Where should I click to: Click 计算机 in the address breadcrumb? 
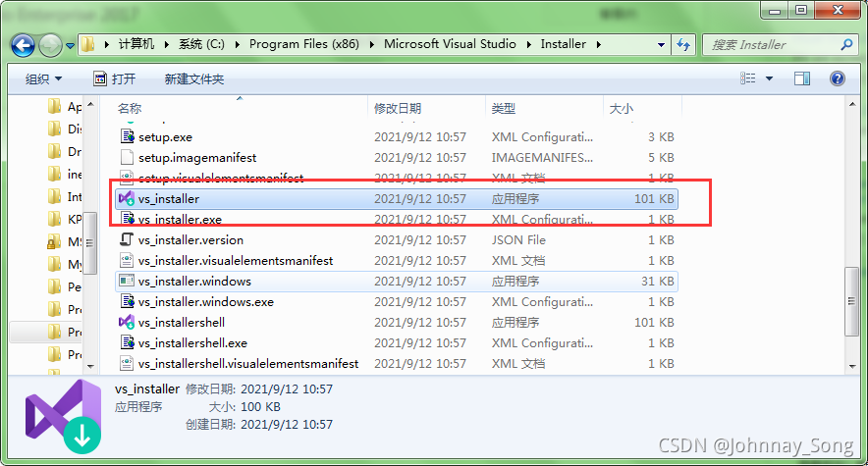point(136,44)
